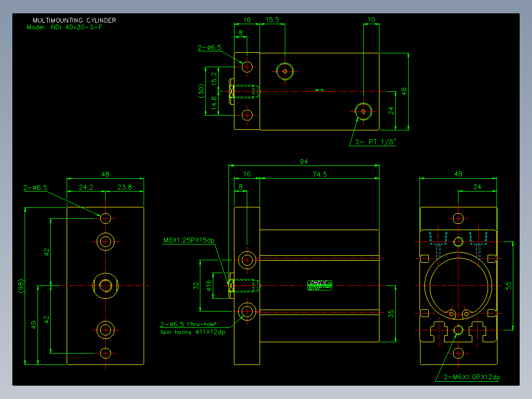Viewport: 532px width, 399px height.
Task: Select the "(30)" reference dimension
Action: (x=201, y=91)
